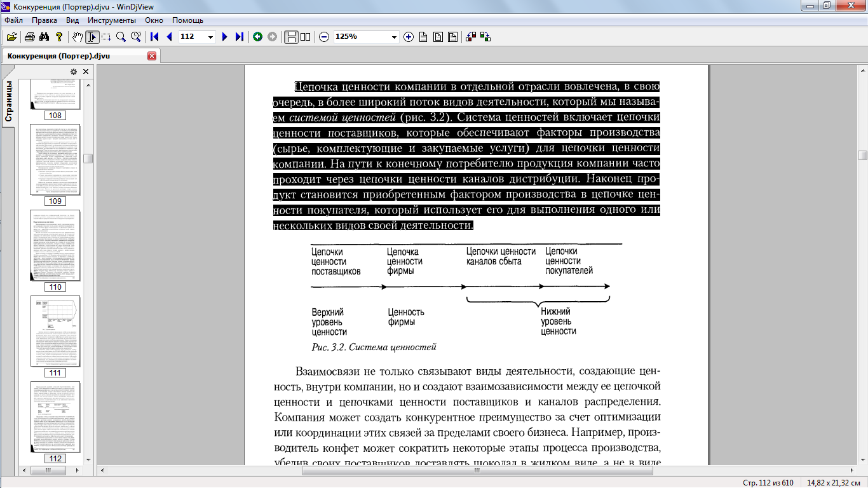Select the magnifying glass tool
868x488 pixels.
(x=121, y=37)
